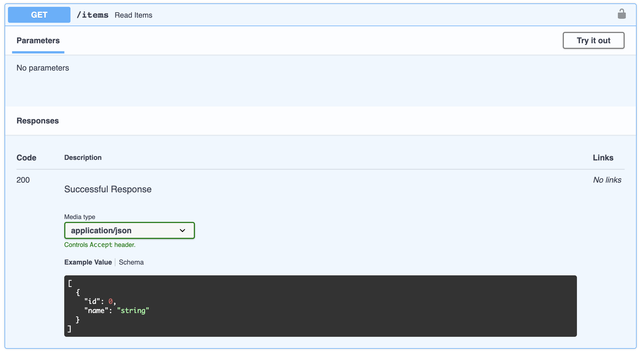Click the Description column header
This screenshot has height=355, width=644.
(82, 157)
